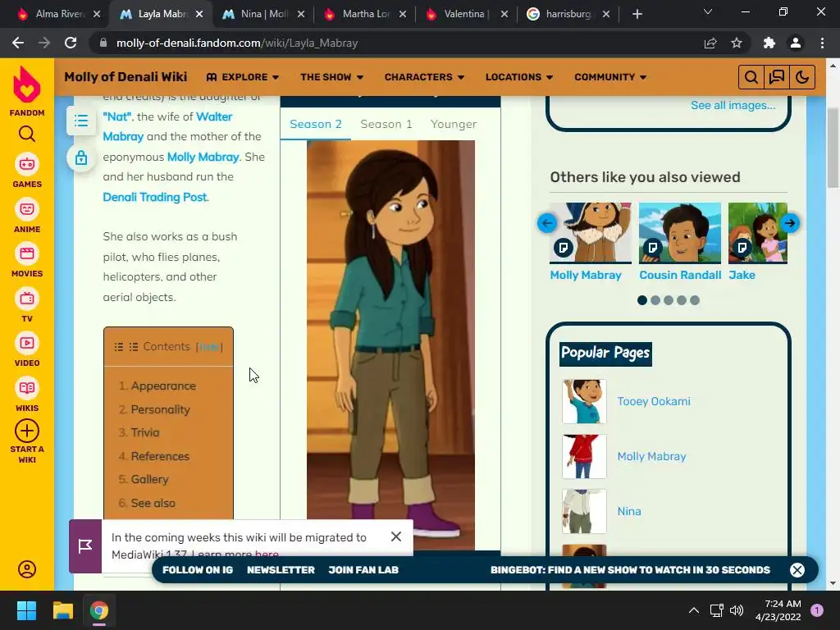Open wiki search magnifier in orange header
The width and height of the screenshot is (840, 630).
[x=751, y=77]
